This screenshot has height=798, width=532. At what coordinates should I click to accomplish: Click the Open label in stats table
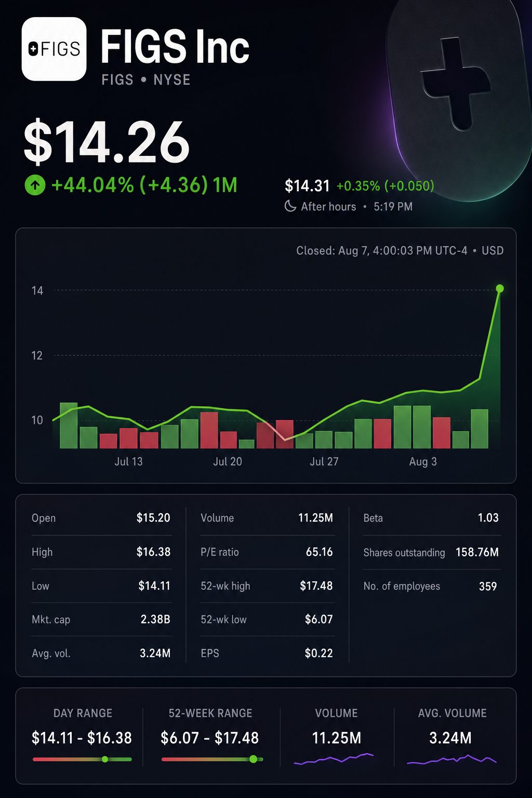click(44, 518)
